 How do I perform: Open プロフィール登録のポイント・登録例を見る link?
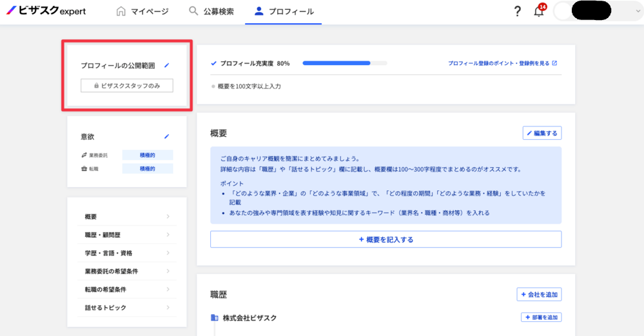pyautogui.click(x=502, y=63)
